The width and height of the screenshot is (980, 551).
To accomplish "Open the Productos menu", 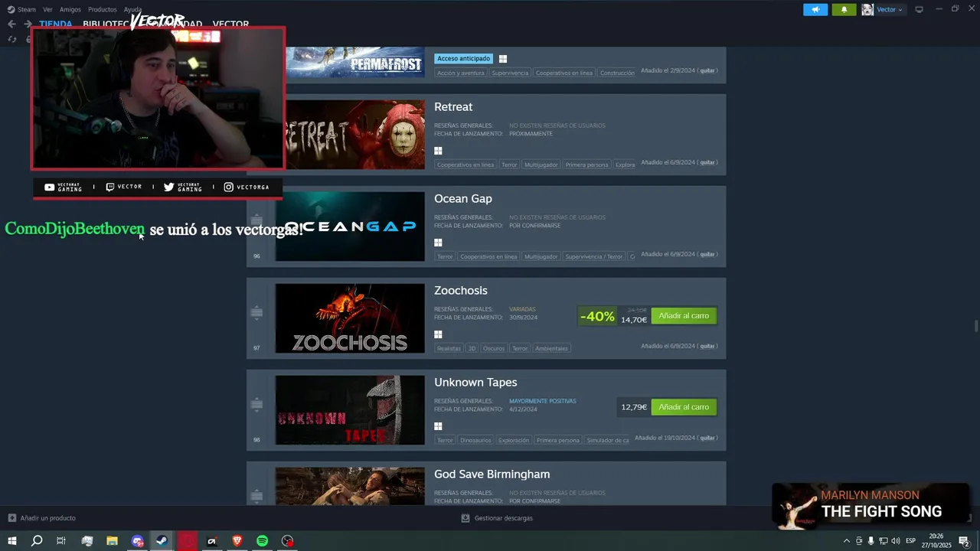I will 102,9.
